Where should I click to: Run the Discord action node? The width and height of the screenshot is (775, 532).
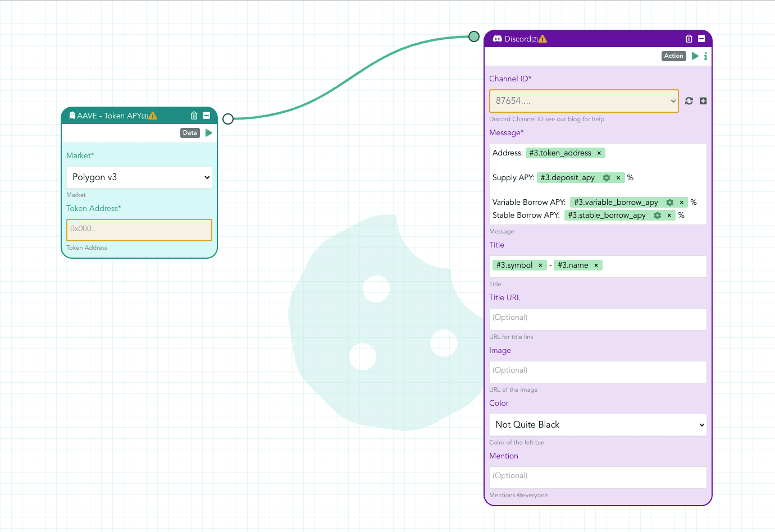pos(695,56)
